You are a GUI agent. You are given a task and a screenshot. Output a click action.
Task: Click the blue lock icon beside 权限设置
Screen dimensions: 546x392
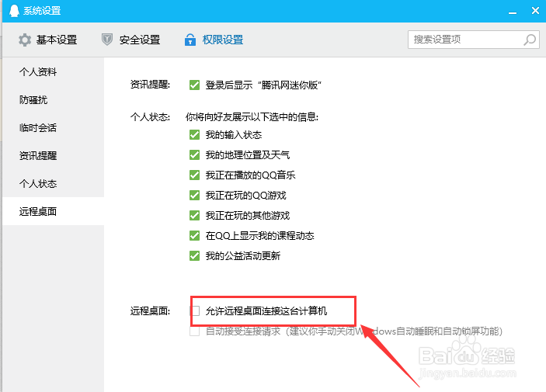click(x=190, y=40)
